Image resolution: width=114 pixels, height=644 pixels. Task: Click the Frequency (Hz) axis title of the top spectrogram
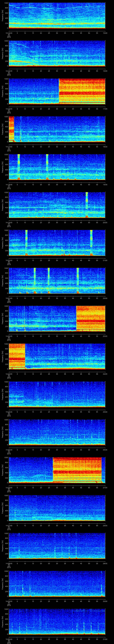(3, 16)
